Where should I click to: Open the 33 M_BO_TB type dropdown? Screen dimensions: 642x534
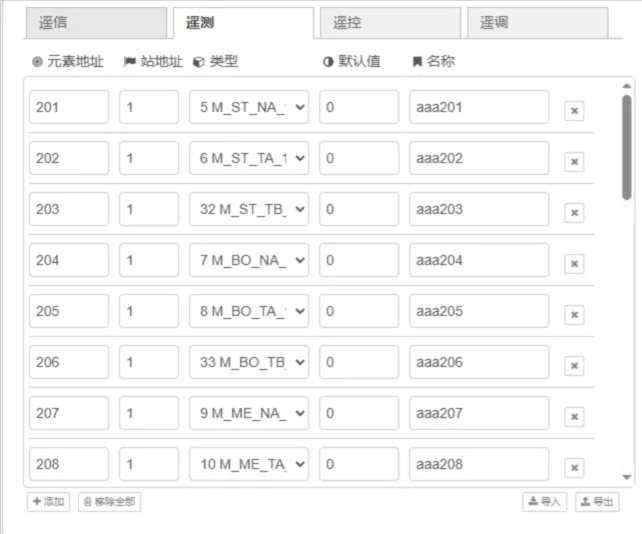click(249, 362)
